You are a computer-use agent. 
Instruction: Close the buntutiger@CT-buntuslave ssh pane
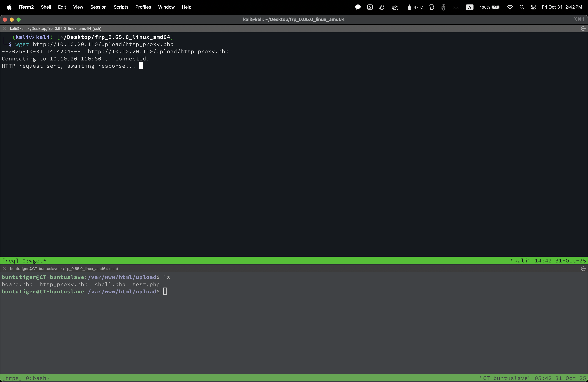pyautogui.click(x=4, y=269)
